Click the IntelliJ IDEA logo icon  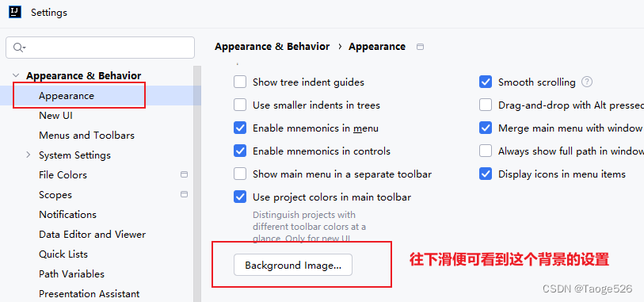tap(15, 13)
